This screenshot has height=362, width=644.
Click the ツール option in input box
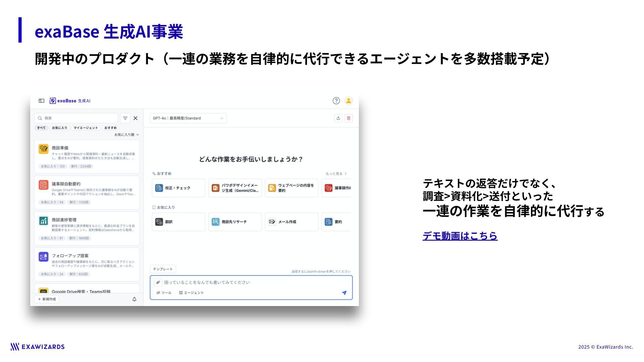[164, 293]
